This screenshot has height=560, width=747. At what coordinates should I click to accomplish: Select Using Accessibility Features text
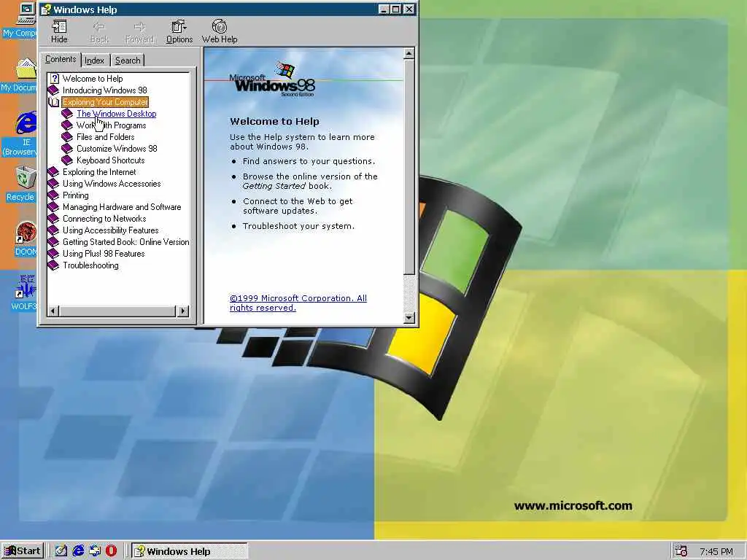pyautogui.click(x=111, y=230)
